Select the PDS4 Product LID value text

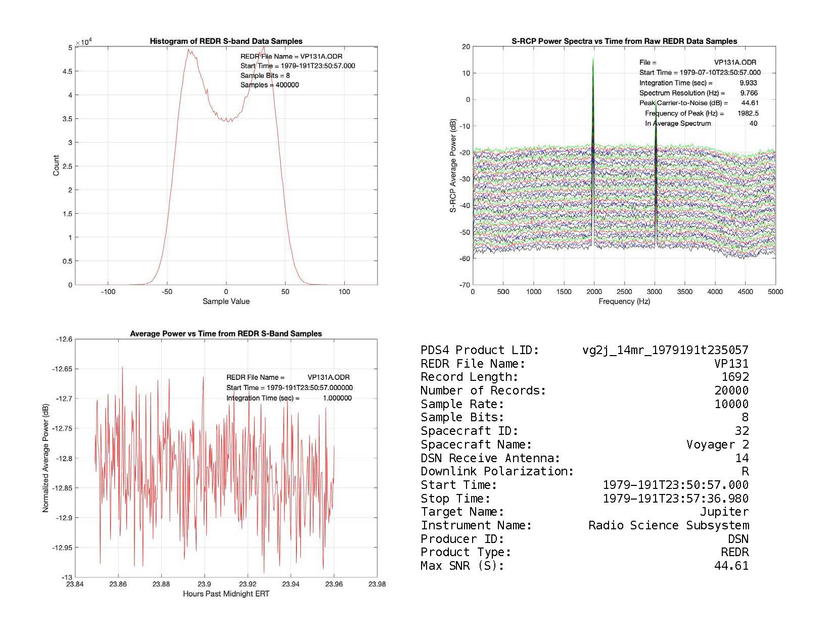click(665, 350)
